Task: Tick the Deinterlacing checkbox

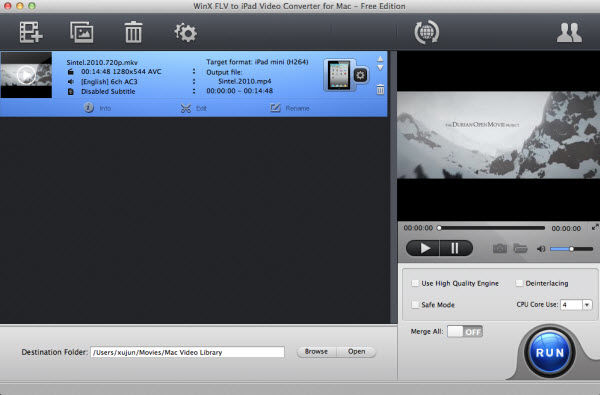Action: click(519, 283)
